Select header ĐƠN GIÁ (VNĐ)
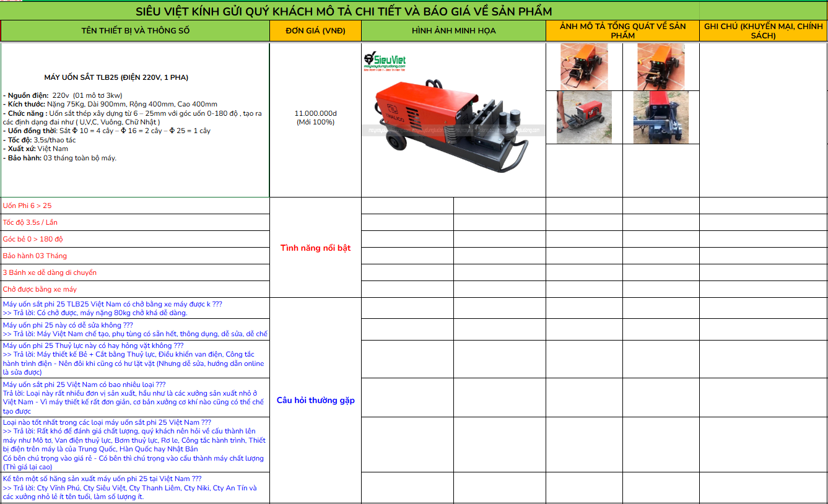 (315, 31)
